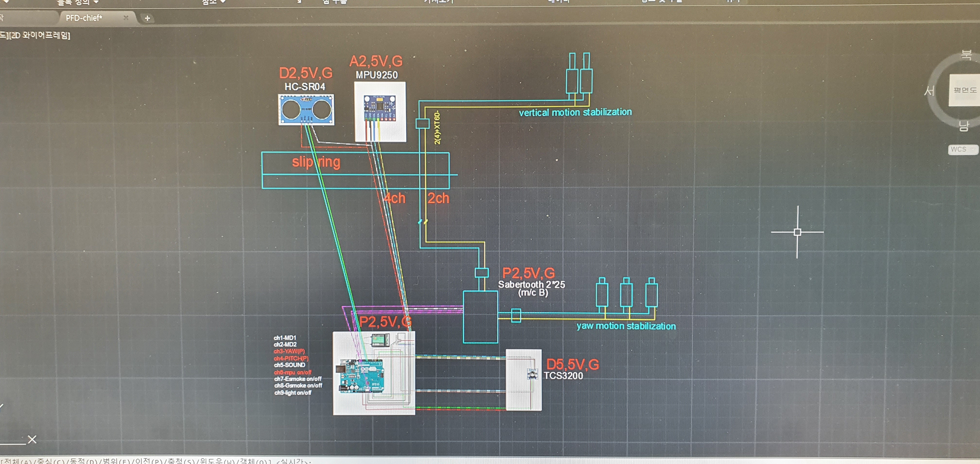
Task: Open a new drawing with the plus tab button
Action: coord(147,18)
